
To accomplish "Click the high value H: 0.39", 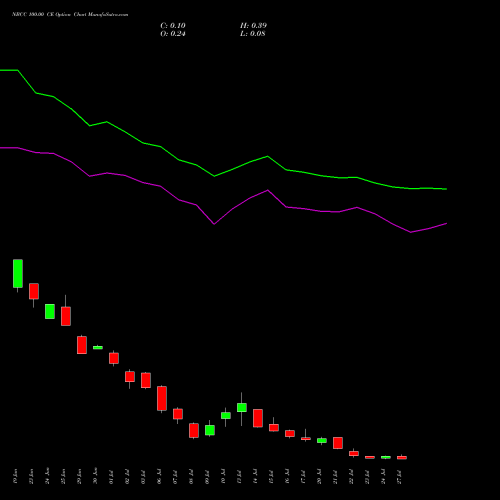I will click(253, 26).
